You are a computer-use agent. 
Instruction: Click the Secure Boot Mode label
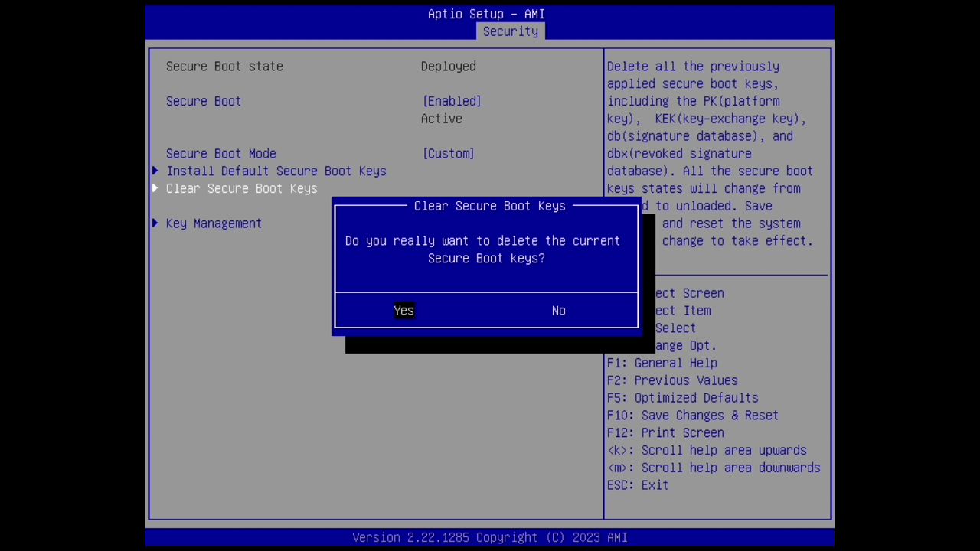(x=220, y=153)
